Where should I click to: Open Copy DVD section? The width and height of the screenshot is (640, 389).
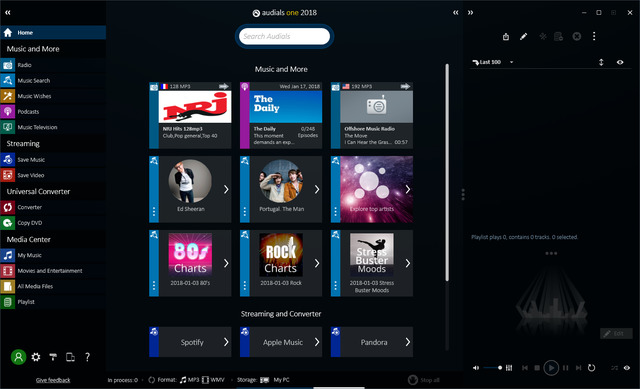(x=53, y=222)
